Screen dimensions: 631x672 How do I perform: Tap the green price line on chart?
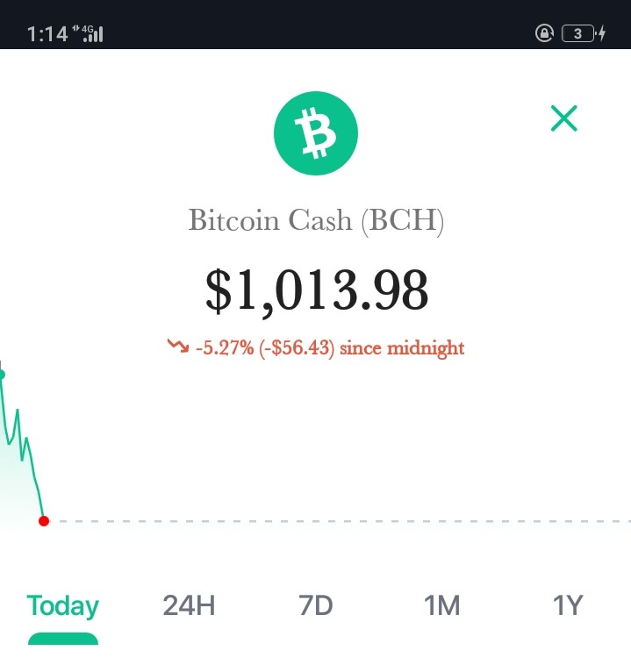21,446
